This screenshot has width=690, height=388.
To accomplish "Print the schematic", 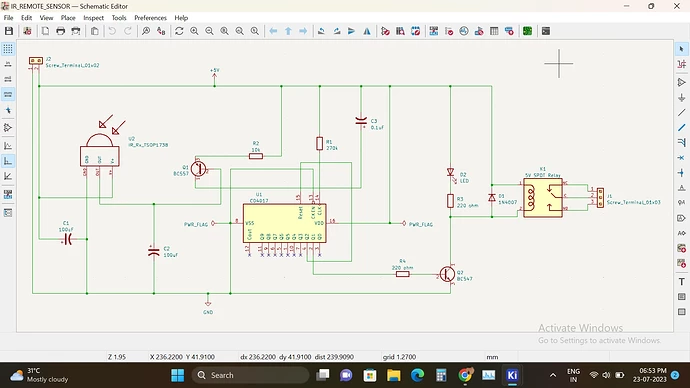I will (61, 31).
